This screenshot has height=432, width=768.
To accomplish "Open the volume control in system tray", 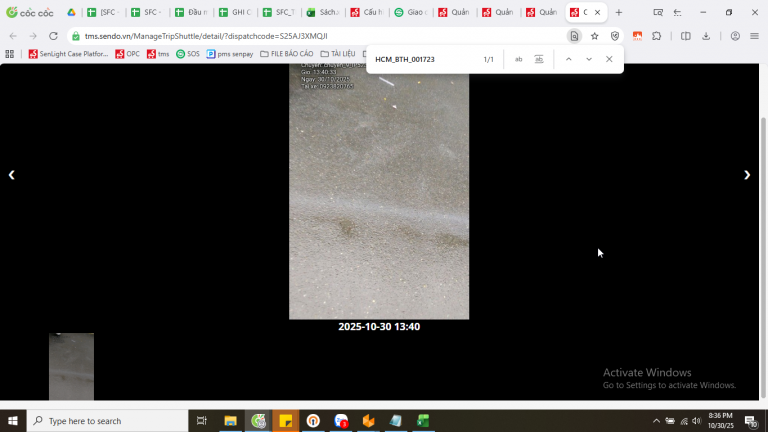I will coord(696,421).
